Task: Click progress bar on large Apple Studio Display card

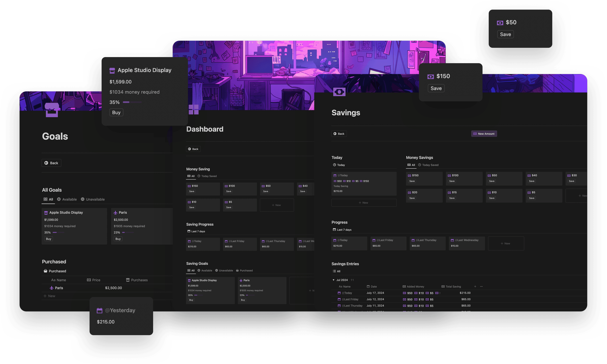Action: click(x=132, y=102)
